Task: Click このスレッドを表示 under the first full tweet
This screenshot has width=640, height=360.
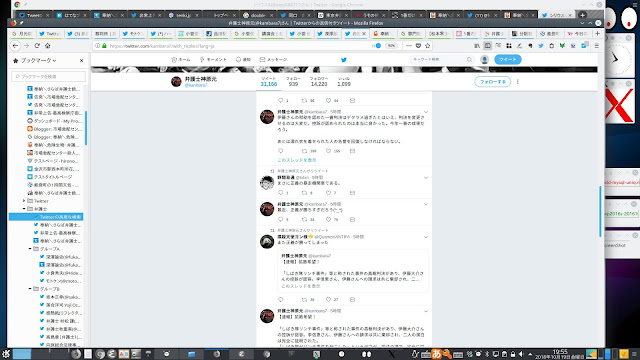Action: [297, 160]
